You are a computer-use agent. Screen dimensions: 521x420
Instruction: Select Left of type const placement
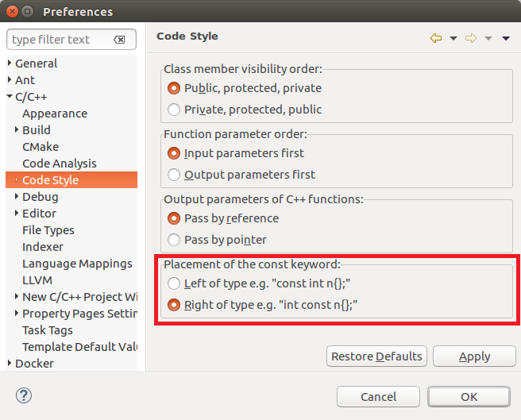(175, 283)
